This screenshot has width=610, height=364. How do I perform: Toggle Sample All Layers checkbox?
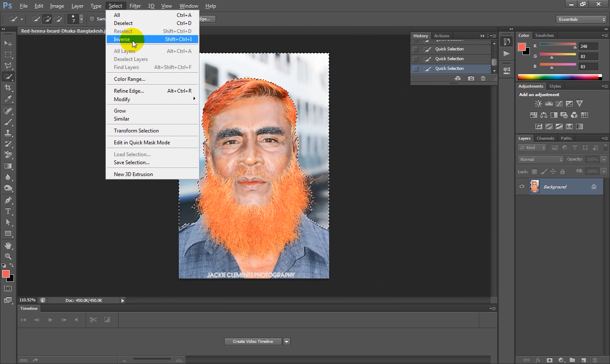(x=92, y=19)
